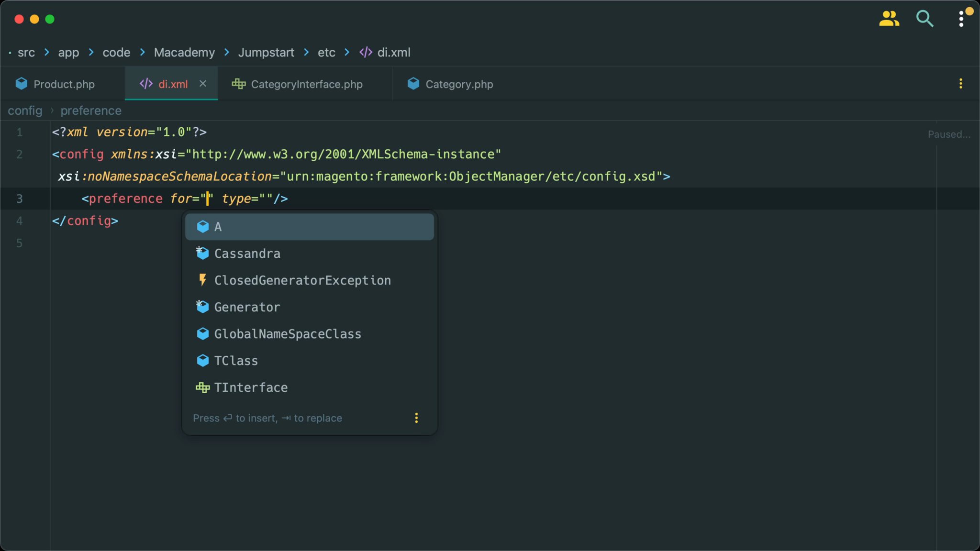Click the lightning exception icon beside ClosedGeneratorException
The width and height of the screenshot is (980, 551).
pos(202,280)
